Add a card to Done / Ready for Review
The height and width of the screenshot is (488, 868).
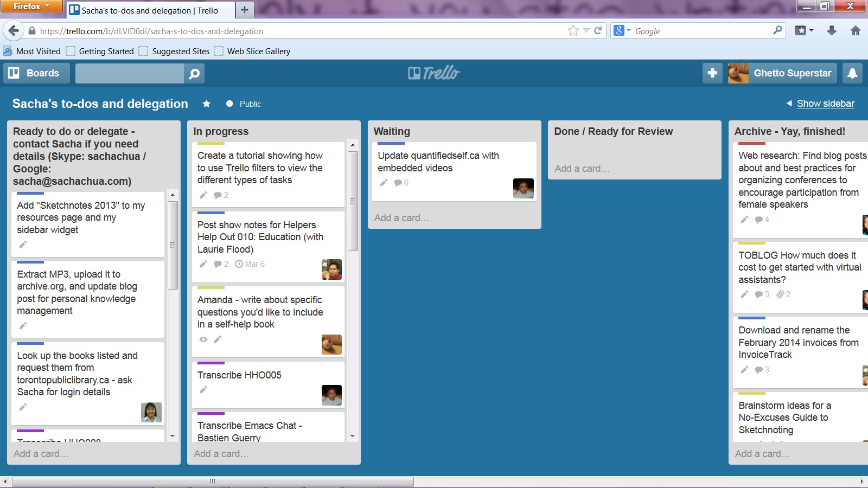[582, 169]
